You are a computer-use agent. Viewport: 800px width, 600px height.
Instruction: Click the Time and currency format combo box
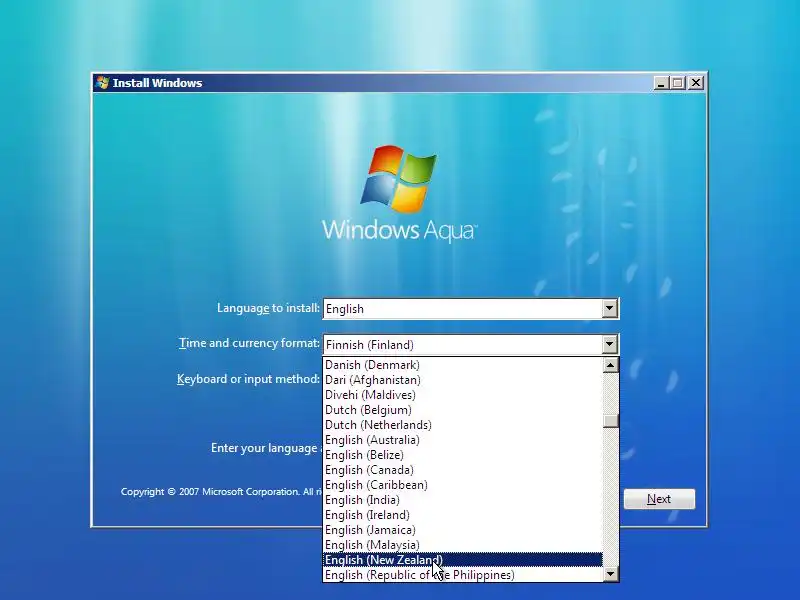471,345
